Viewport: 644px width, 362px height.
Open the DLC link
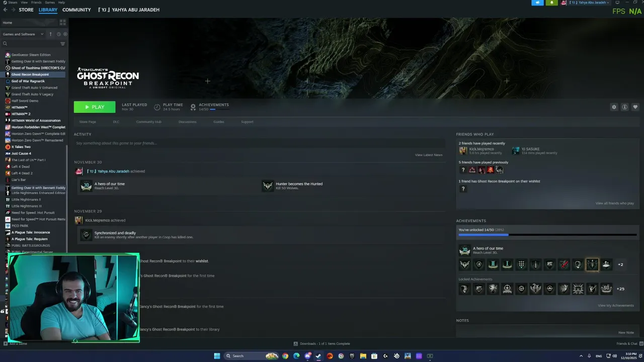point(116,122)
